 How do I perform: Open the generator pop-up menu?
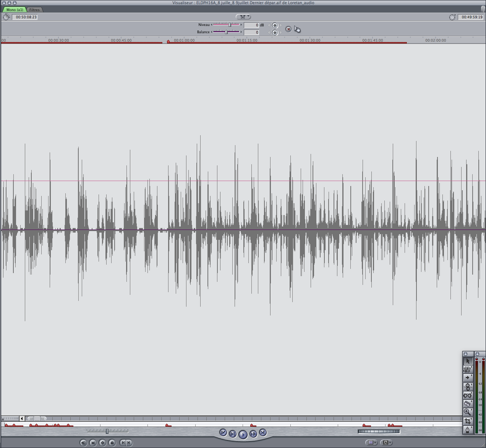tap(387, 443)
